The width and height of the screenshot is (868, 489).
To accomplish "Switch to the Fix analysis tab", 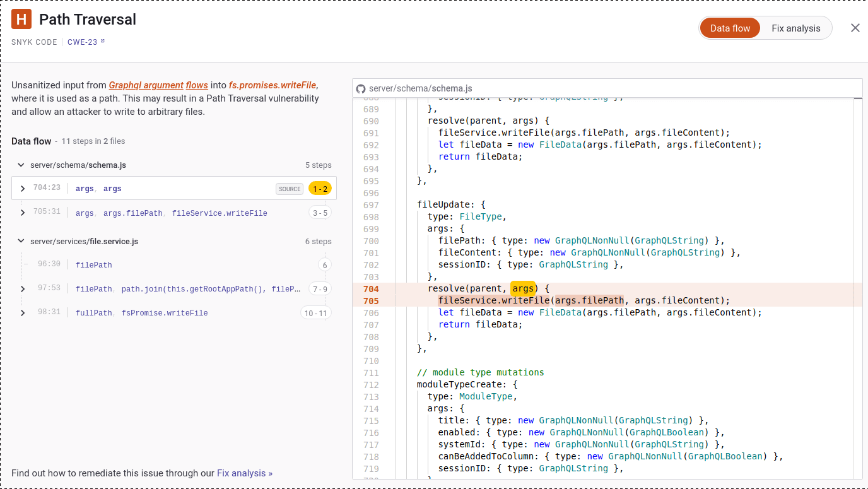I will pyautogui.click(x=795, y=28).
